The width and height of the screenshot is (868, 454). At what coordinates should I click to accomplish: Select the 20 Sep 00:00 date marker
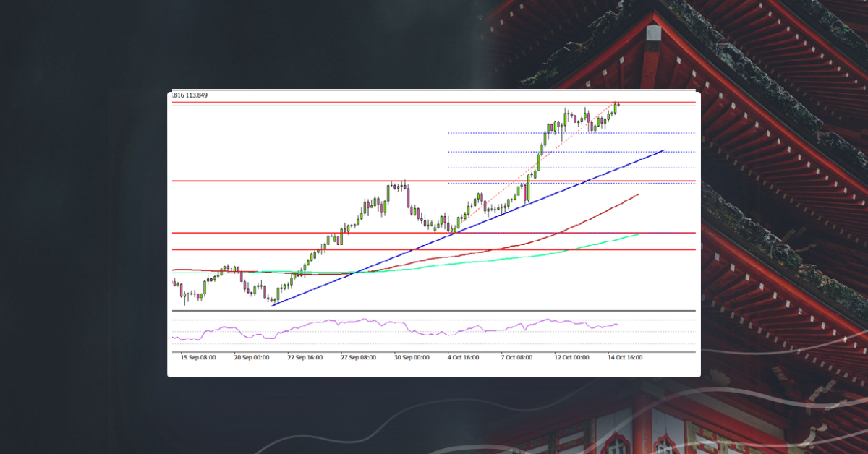pos(250,356)
